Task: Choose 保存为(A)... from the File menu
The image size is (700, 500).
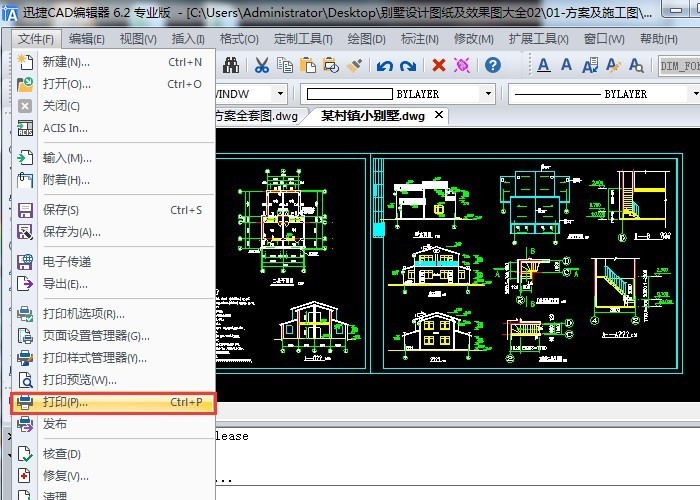Action: coord(71,232)
